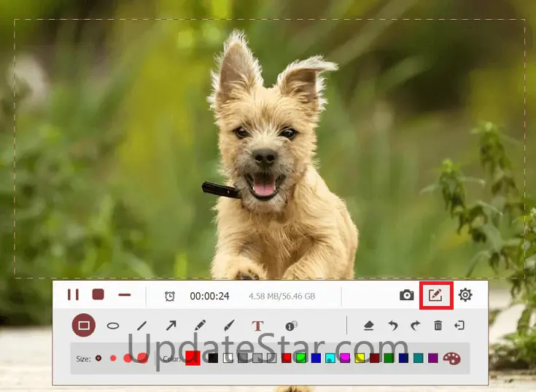Image resolution: width=536 pixels, height=392 pixels.
Task: Select the Brush tool
Action: pyautogui.click(x=228, y=326)
